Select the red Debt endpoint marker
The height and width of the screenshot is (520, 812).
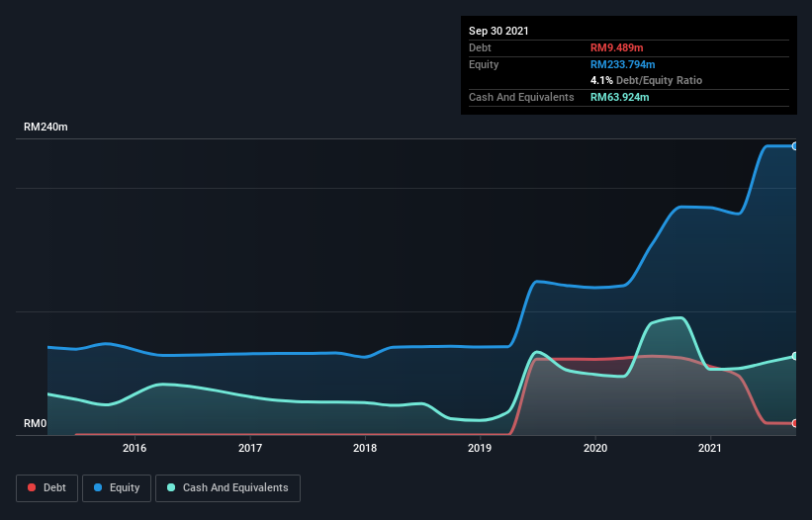(x=795, y=423)
